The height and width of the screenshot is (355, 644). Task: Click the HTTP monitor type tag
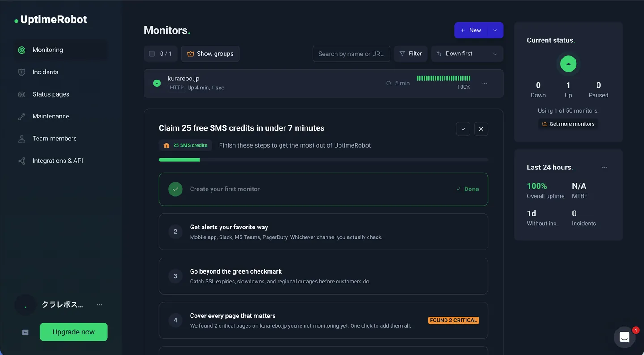tap(177, 88)
